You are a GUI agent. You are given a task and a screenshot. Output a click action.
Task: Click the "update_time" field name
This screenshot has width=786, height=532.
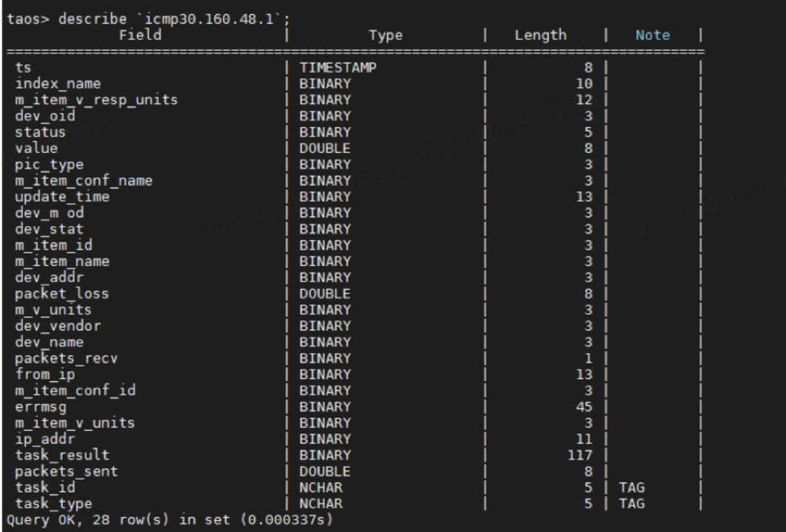pyautogui.click(x=62, y=197)
